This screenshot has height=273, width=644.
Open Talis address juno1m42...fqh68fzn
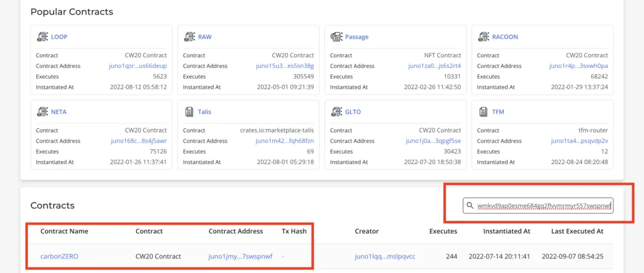tap(285, 141)
